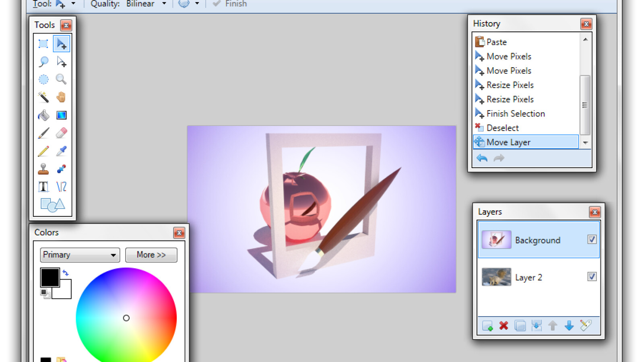Select the Deselect history entry
644x362 pixels.
coord(502,128)
